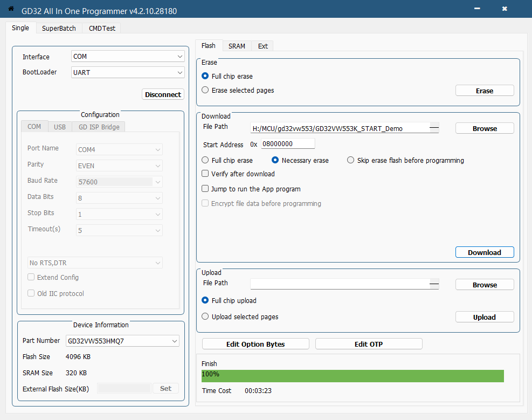532x420 pixels.
Task: Click the green 100% progress bar
Action: click(353, 375)
